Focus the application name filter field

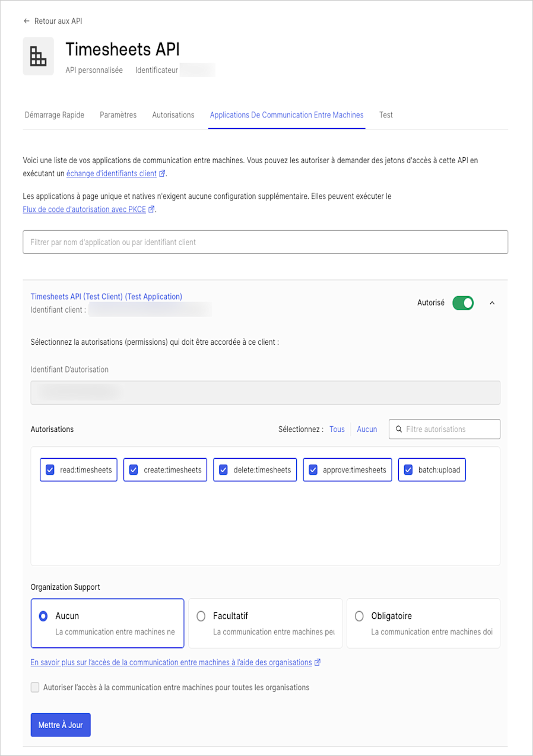265,242
